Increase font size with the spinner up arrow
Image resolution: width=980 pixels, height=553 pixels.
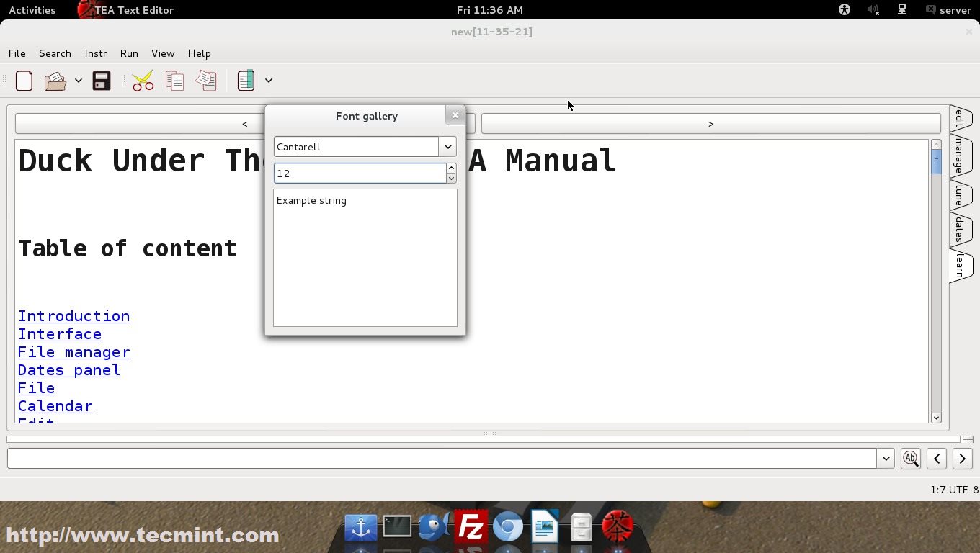point(451,168)
